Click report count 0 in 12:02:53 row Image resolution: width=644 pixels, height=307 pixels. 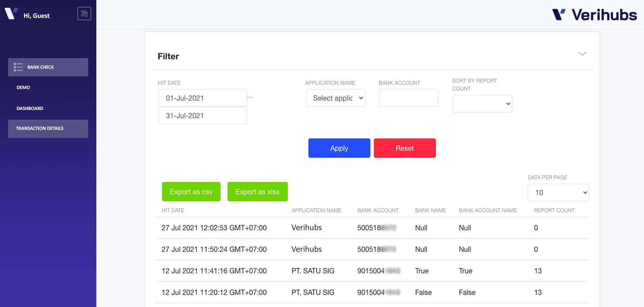[x=536, y=228]
